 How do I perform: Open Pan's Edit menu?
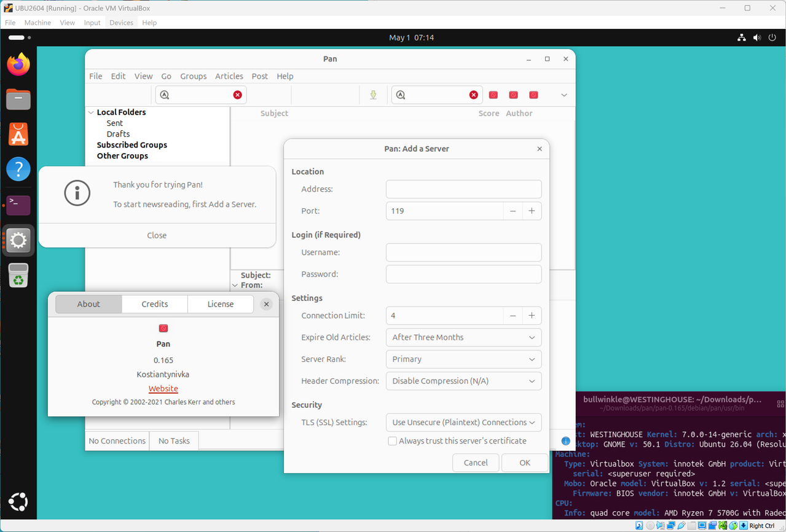tap(118, 76)
